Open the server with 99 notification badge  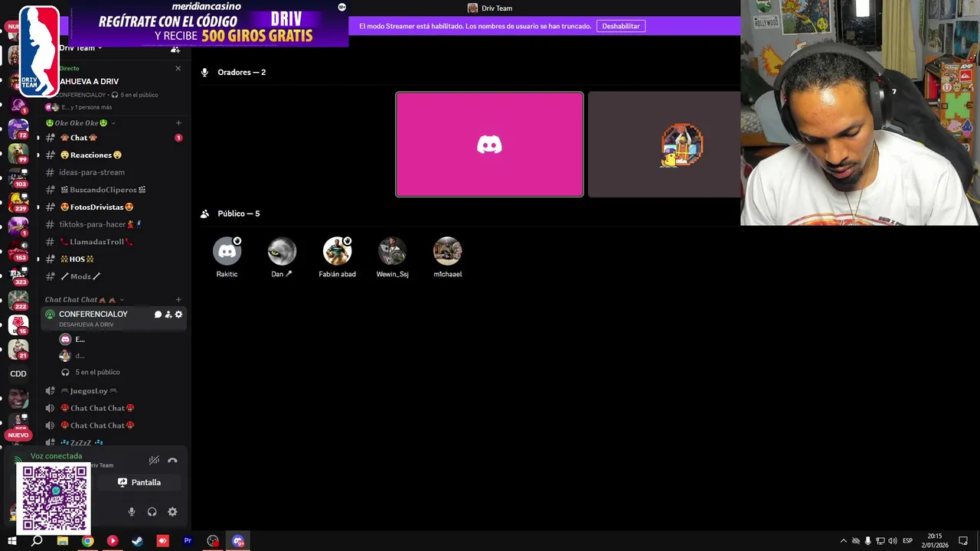pos(18,152)
